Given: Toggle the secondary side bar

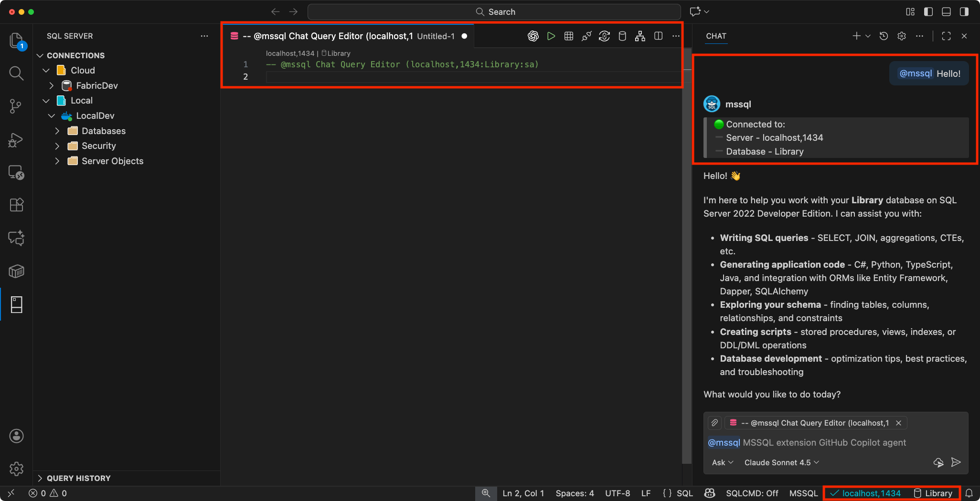Looking at the screenshot, I should point(964,12).
